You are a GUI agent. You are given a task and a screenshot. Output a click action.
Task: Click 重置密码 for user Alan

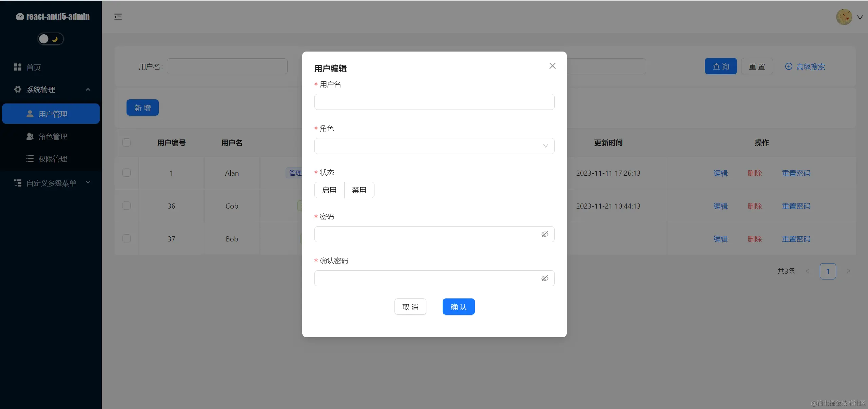pyautogui.click(x=796, y=173)
